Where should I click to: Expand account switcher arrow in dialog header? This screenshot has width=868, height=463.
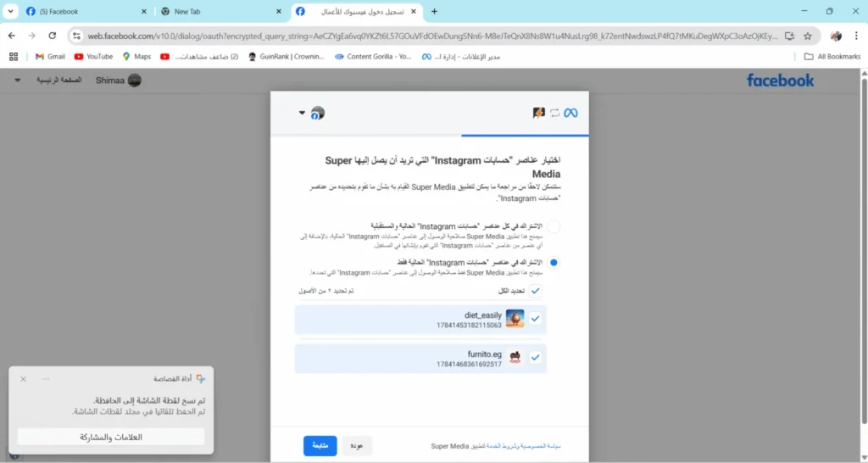pyautogui.click(x=302, y=113)
